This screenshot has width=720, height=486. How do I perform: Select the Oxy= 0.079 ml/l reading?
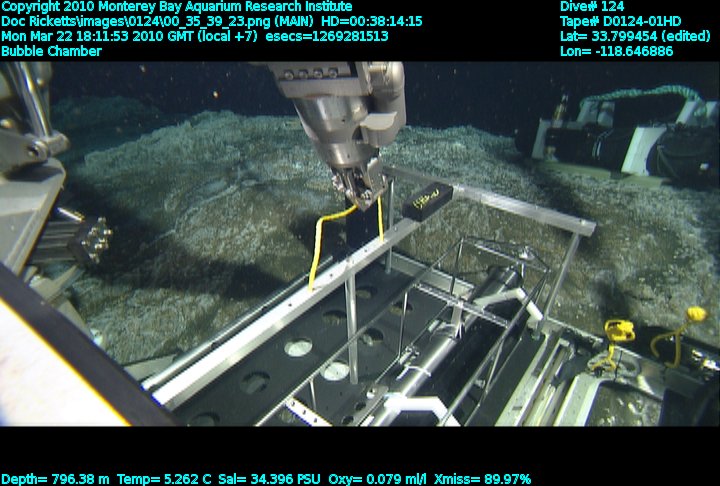coord(377,479)
